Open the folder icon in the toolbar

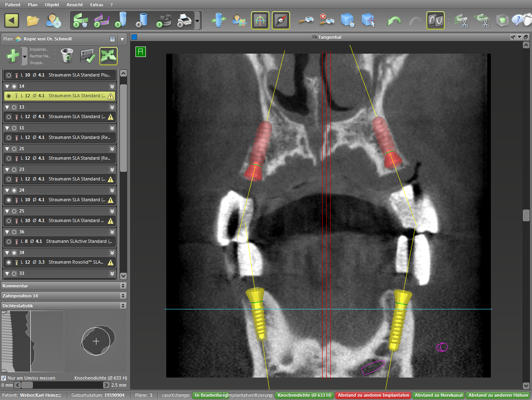32,20
